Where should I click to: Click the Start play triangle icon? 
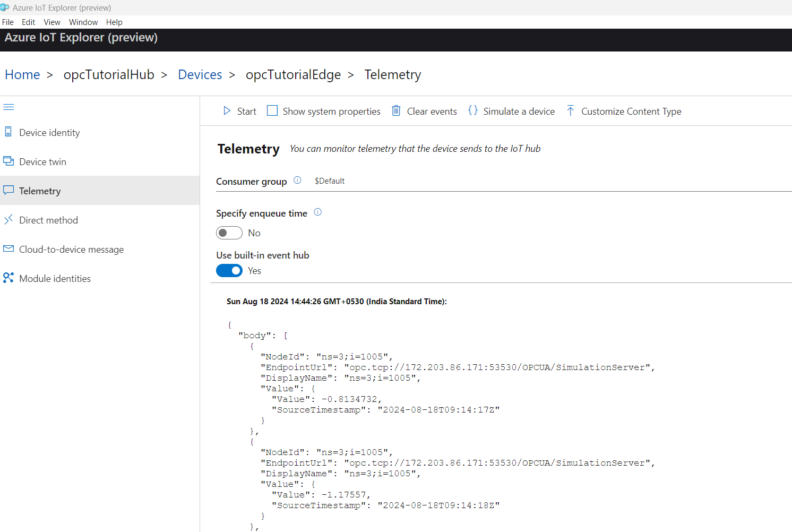point(227,111)
